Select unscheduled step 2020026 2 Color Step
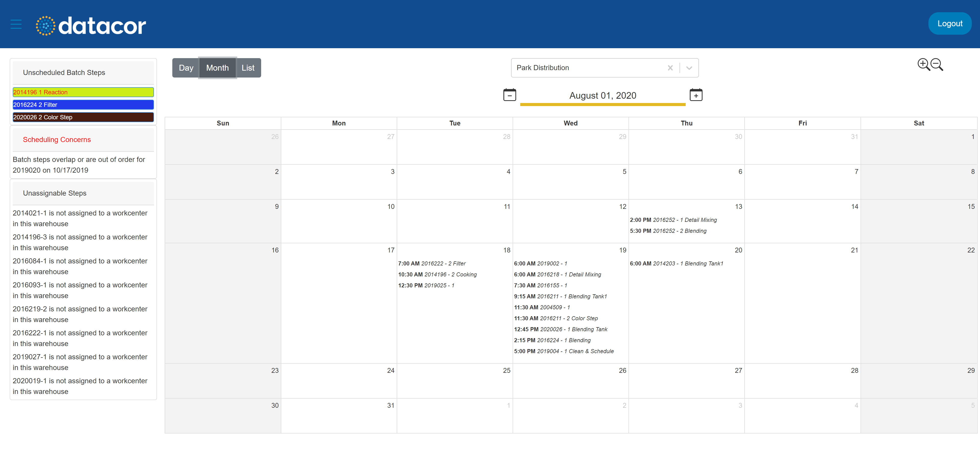This screenshot has width=980, height=459. 83,117
